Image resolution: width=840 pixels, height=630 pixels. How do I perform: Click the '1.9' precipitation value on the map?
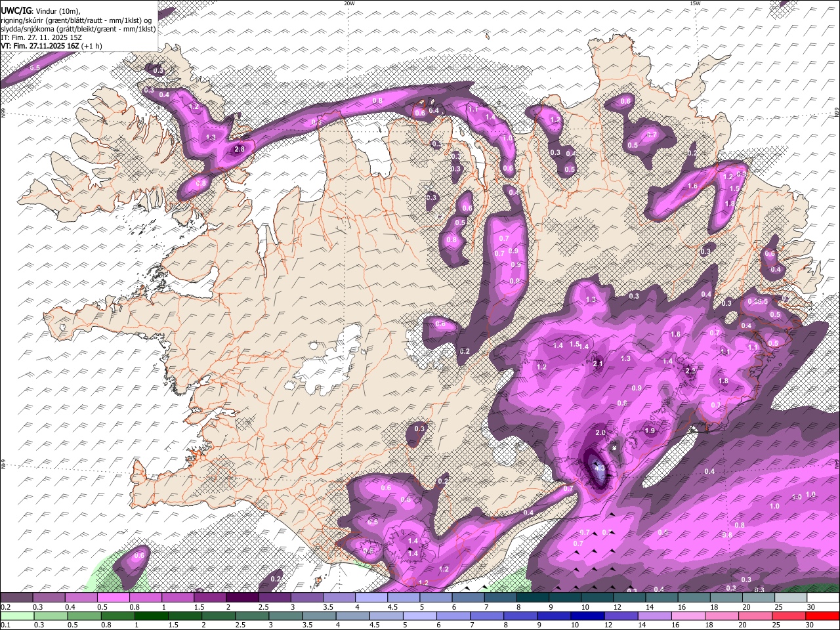650,431
